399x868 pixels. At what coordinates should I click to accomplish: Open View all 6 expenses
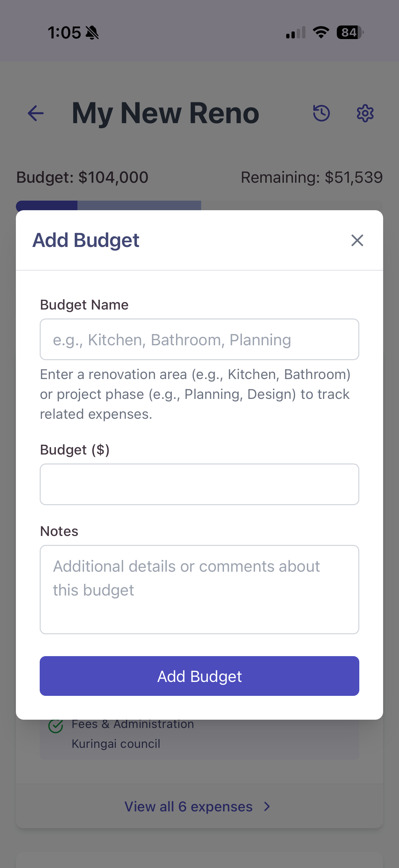[188, 806]
